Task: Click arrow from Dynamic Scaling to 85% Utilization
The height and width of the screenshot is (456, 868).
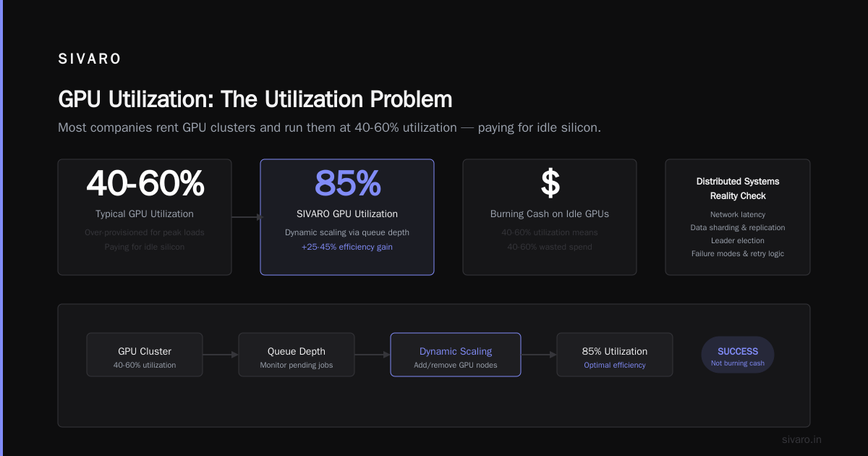Action: point(539,355)
